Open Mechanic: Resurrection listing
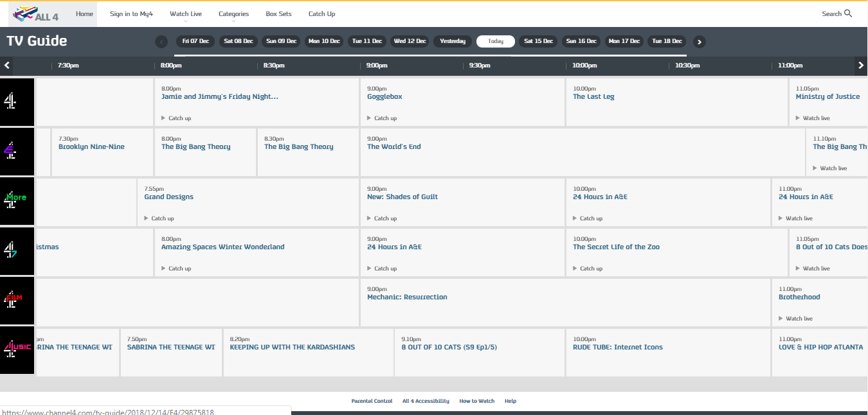868x415 pixels. [x=407, y=297]
